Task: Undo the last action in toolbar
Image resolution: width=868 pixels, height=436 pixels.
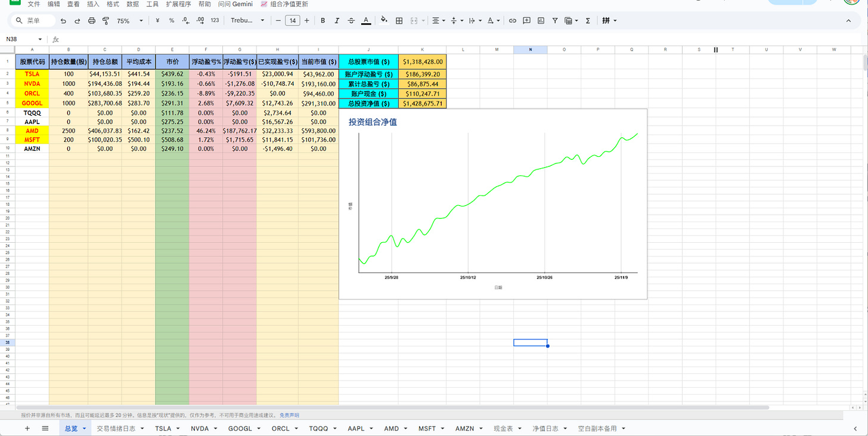Action: point(63,21)
